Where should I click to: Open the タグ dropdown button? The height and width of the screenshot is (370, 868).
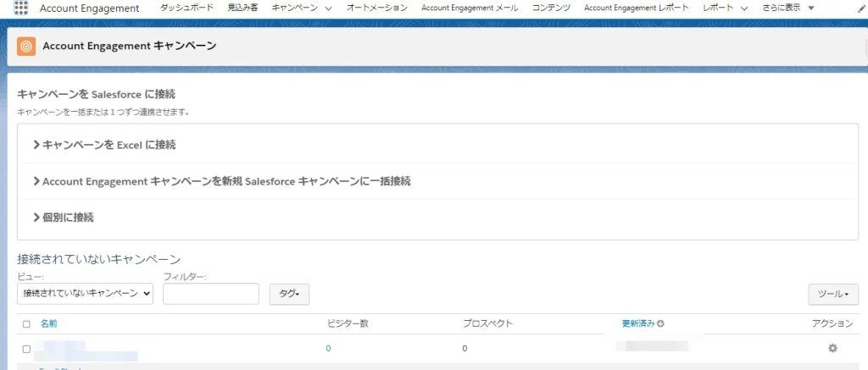(x=289, y=295)
